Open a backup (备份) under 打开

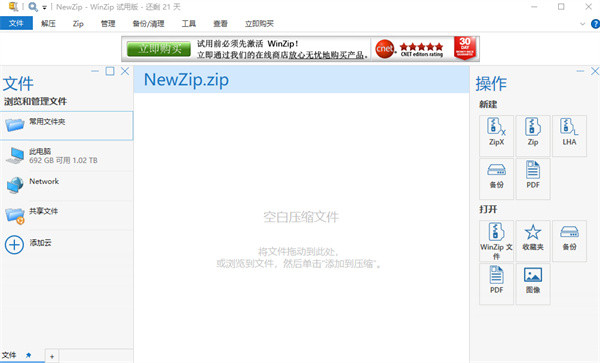pos(569,241)
